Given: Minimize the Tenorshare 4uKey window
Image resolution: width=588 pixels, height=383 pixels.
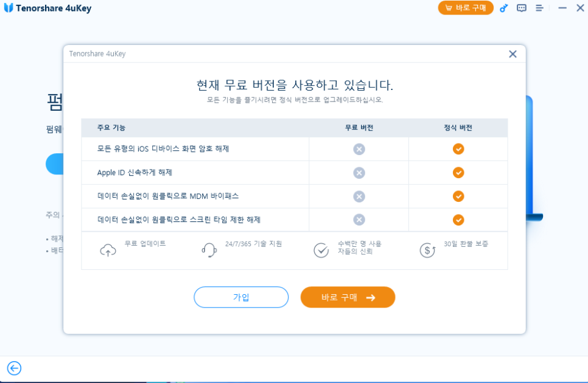Looking at the screenshot, I should click(x=562, y=8).
